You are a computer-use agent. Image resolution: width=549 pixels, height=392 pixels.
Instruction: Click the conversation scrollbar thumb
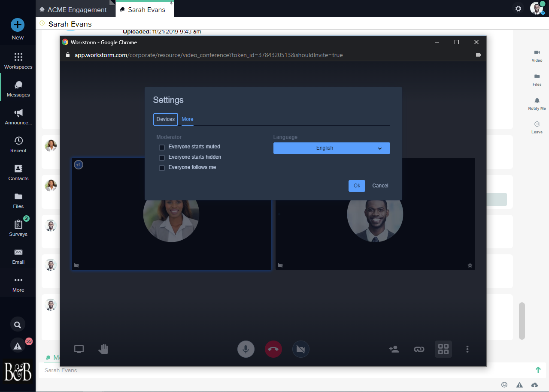point(522,320)
